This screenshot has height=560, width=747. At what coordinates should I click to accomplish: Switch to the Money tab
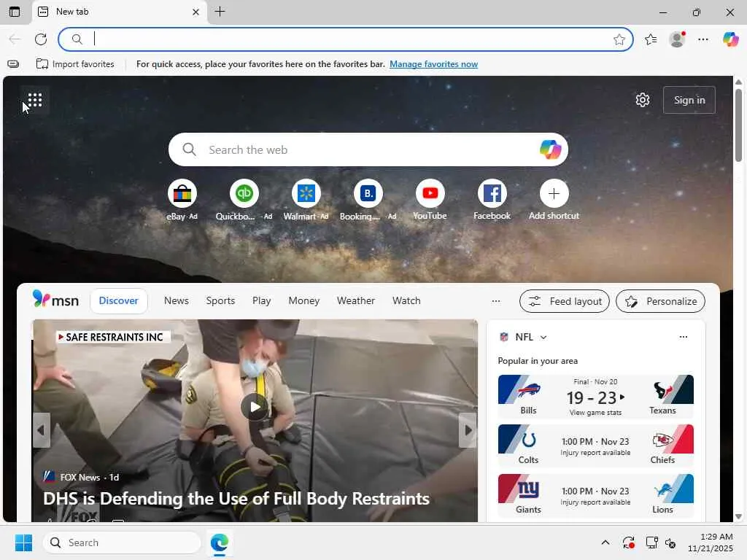click(304, 301)
